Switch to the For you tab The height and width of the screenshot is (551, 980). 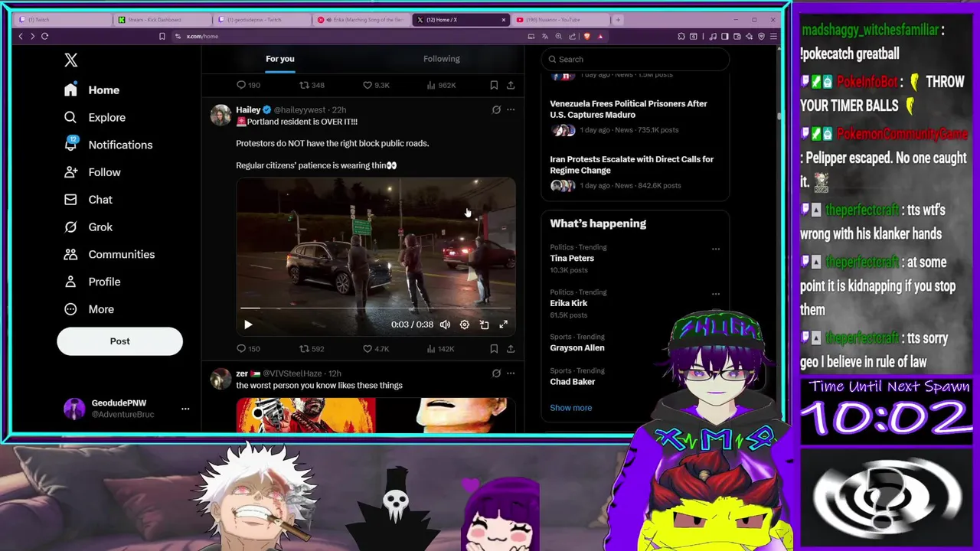point(279,59)
